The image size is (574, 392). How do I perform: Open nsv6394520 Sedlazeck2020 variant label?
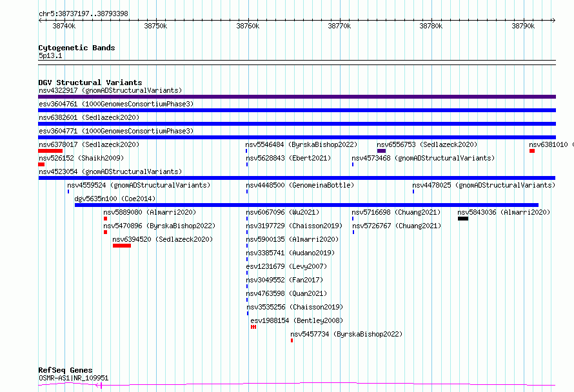[x=163, y=239]
